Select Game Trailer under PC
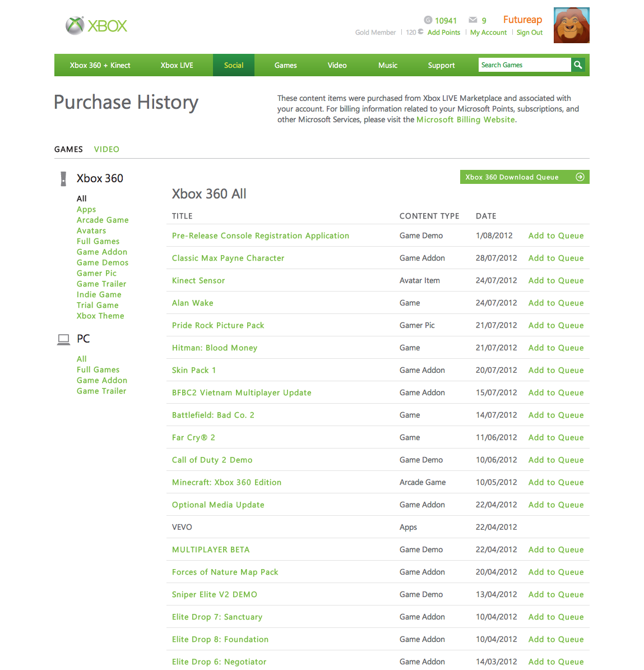 [x=101, y=391]
